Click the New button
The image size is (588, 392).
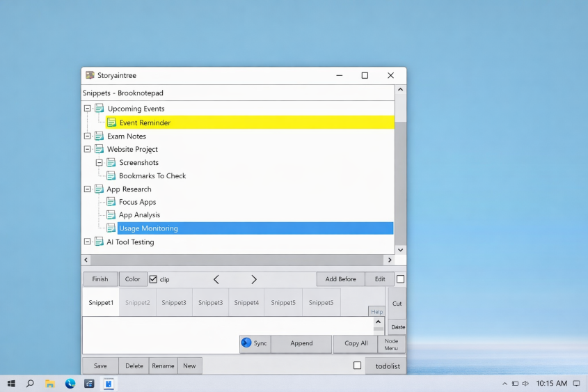point(189,366)
